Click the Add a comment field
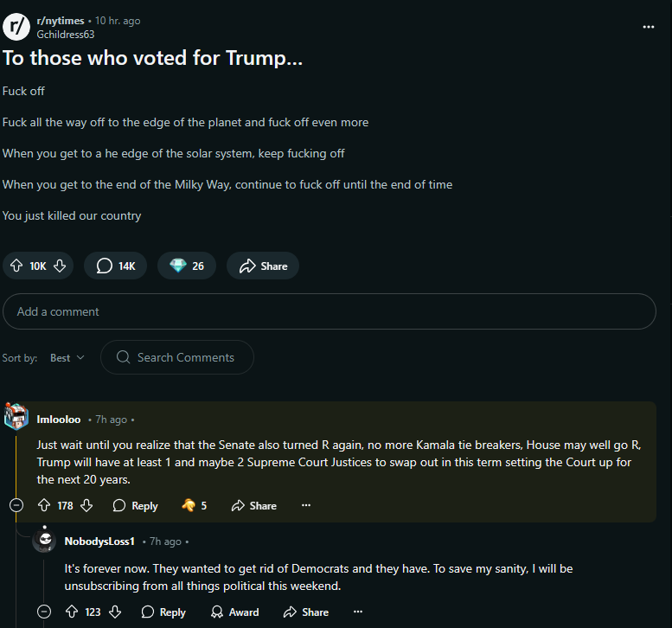Screen dimensions: 672x628 pyautogui.click(x=329, y=311)
